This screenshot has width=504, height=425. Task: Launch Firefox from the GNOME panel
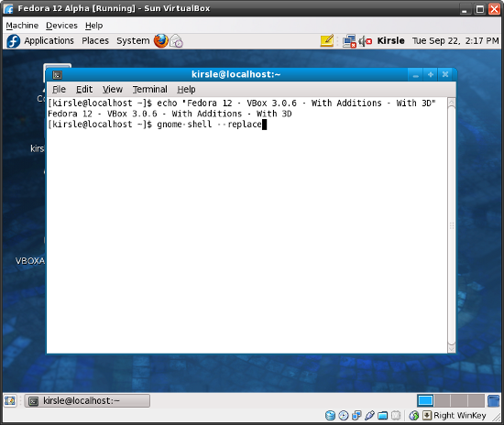coord(161,41)
